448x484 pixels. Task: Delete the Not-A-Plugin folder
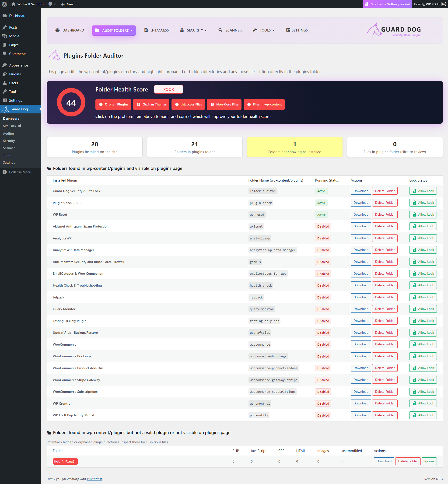tap(408, 461)
